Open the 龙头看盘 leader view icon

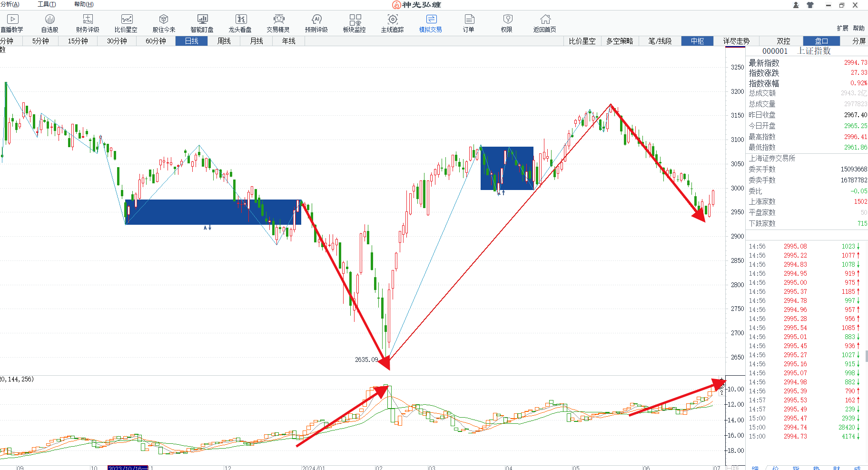click(240, 23)
